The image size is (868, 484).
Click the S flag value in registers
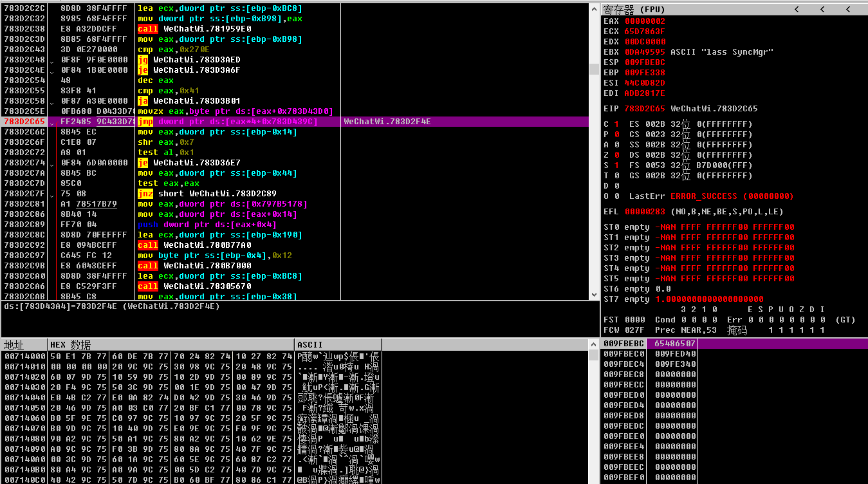pyautogui.click(x=616, y=165)
